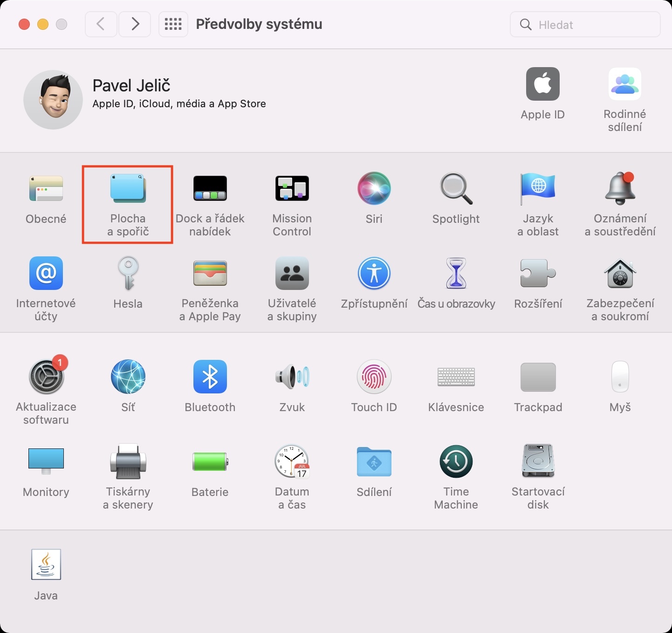
Task: Go forward with the right chevron button
Action: coord(135,24)
